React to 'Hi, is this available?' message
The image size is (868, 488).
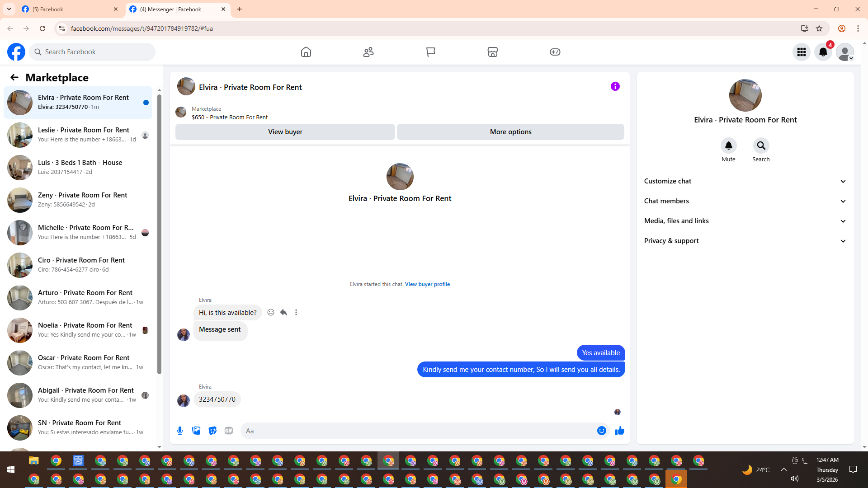coord(271,312)
